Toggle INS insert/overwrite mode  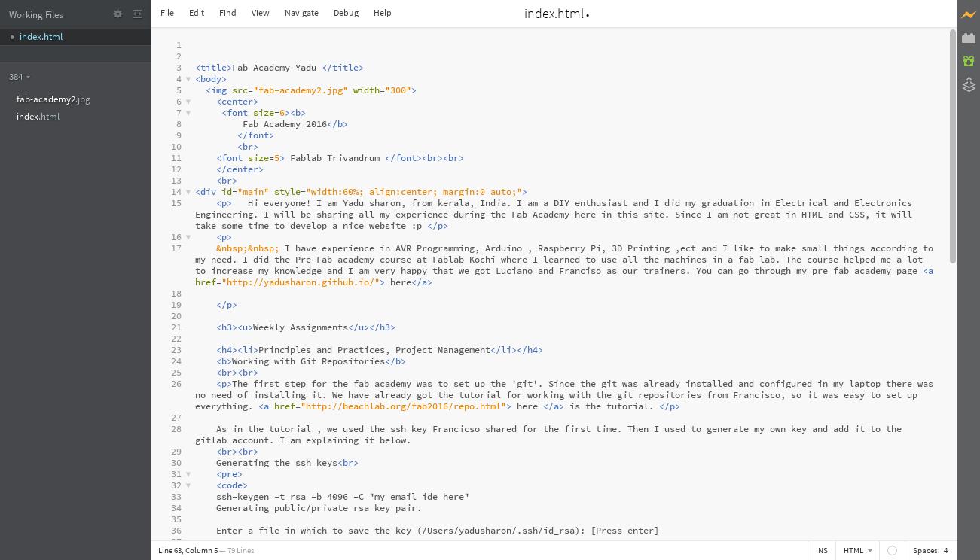821,550
